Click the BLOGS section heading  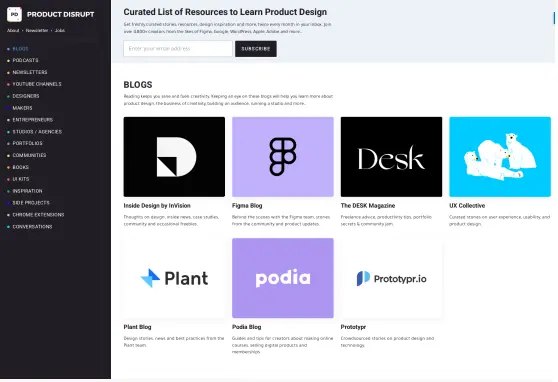138,85
